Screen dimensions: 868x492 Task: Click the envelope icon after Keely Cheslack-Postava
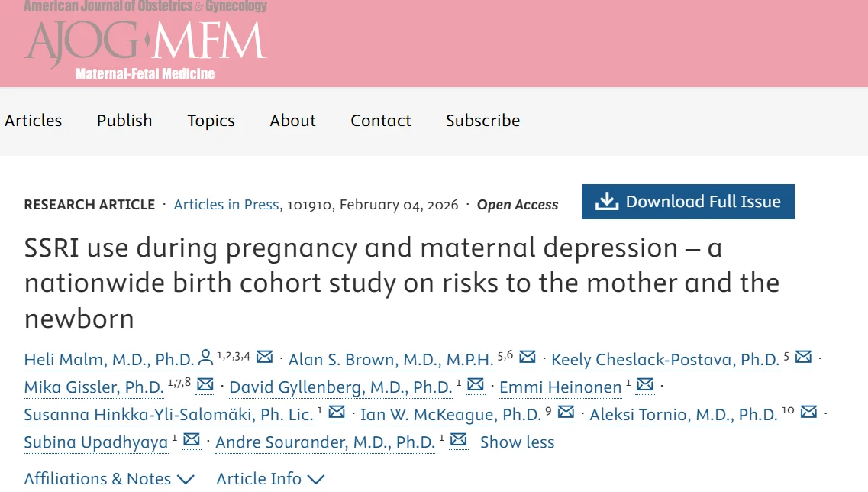(x=803, y=357)
